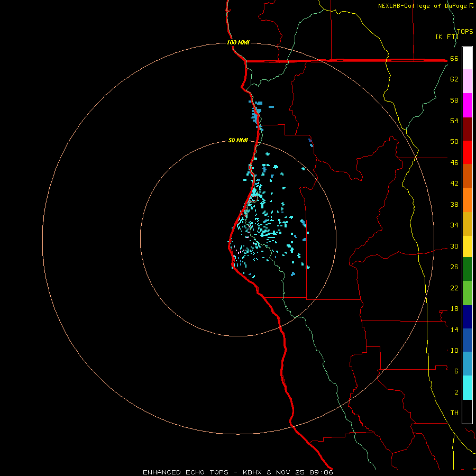Click the light blue legend swatch
The height and width of the screenshot is (476, 476).
(x=467, y=363)
